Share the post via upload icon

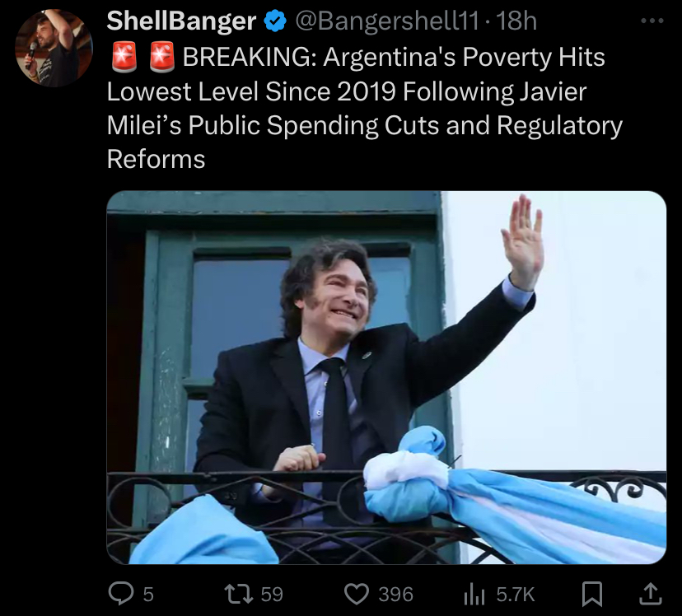650,594
